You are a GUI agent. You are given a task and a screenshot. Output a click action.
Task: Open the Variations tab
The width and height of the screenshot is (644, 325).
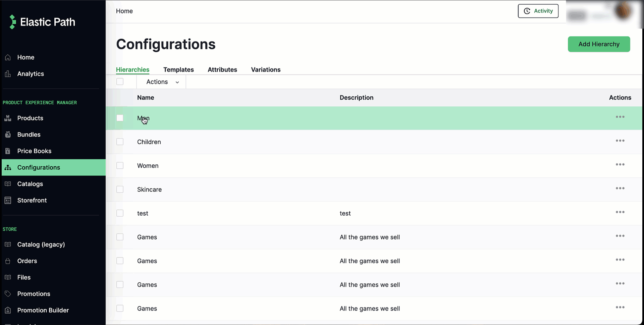265,69
